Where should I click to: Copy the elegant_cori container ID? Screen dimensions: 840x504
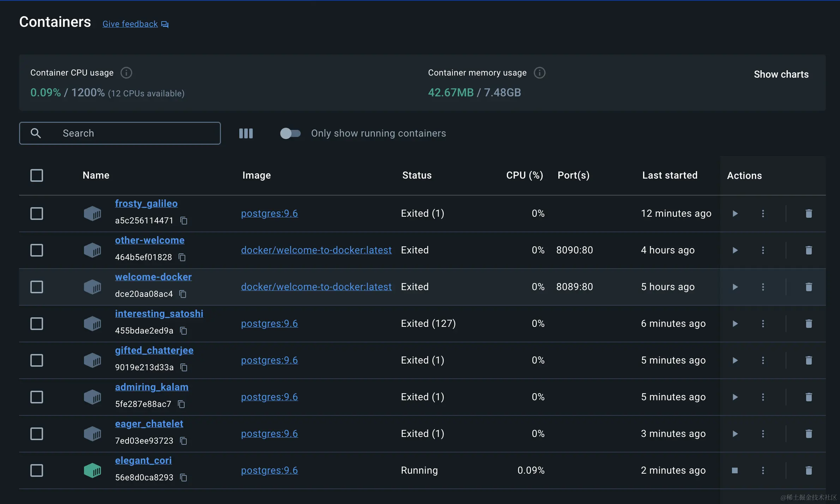pos(184,478)
